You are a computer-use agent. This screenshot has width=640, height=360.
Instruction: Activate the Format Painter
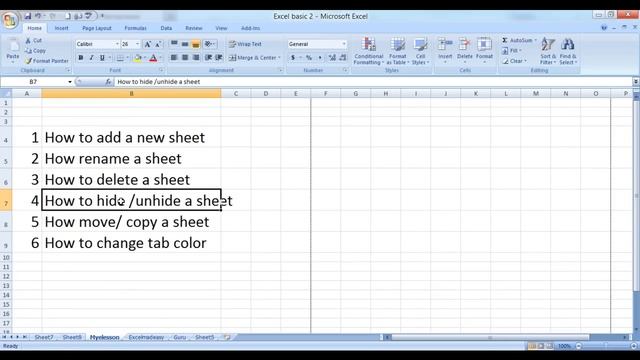[x=47, y=61]
